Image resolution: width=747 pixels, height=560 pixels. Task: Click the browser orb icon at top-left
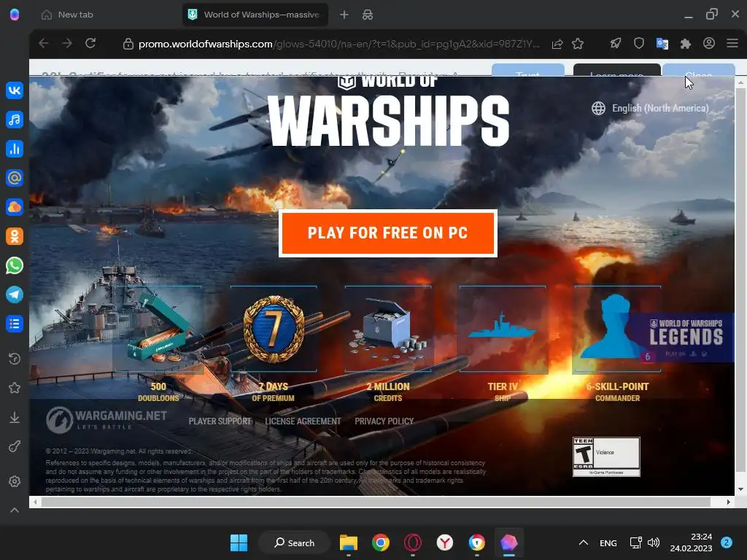[x=15, y=15]
